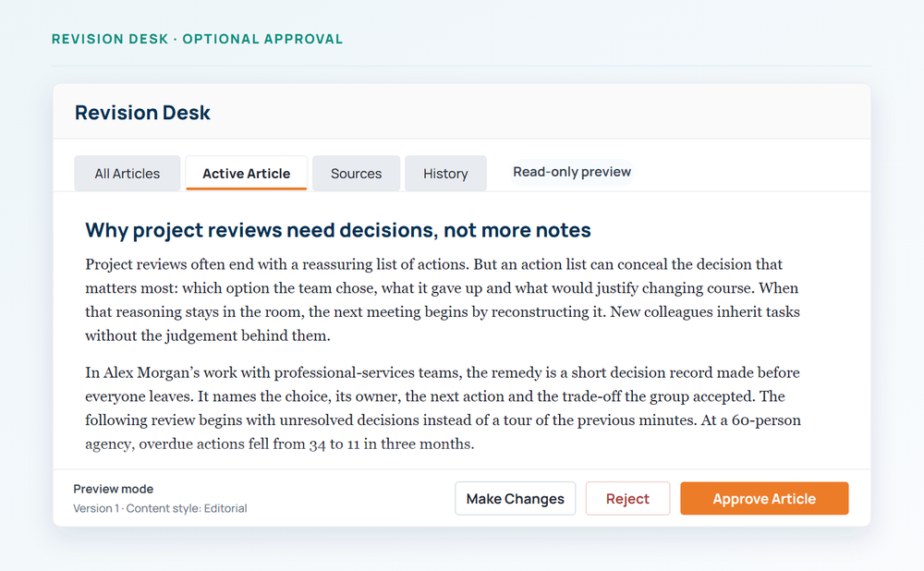Select the Active Article tab
The image size is (924, 571).
pyautogui.click(x=247, y=174)
